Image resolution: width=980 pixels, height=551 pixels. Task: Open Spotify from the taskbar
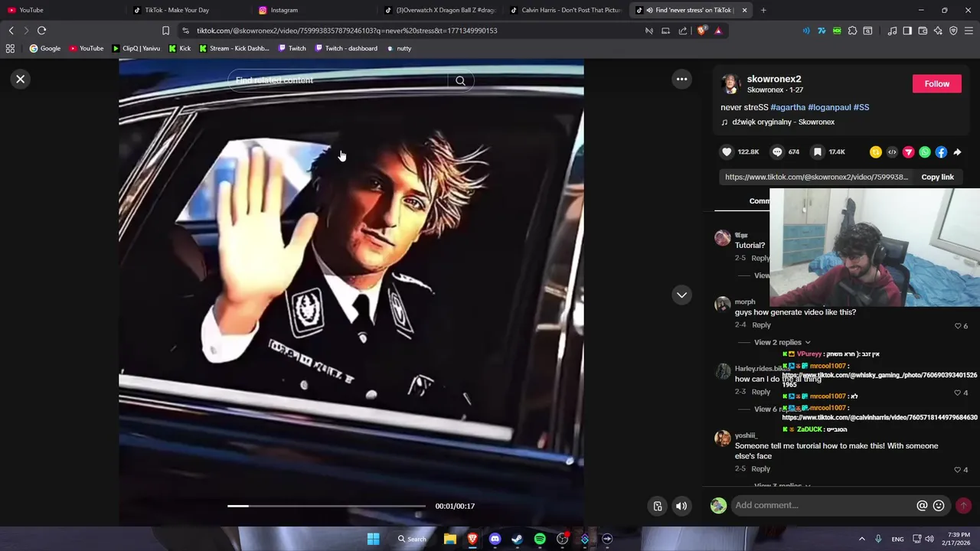[x=540, y=539]
